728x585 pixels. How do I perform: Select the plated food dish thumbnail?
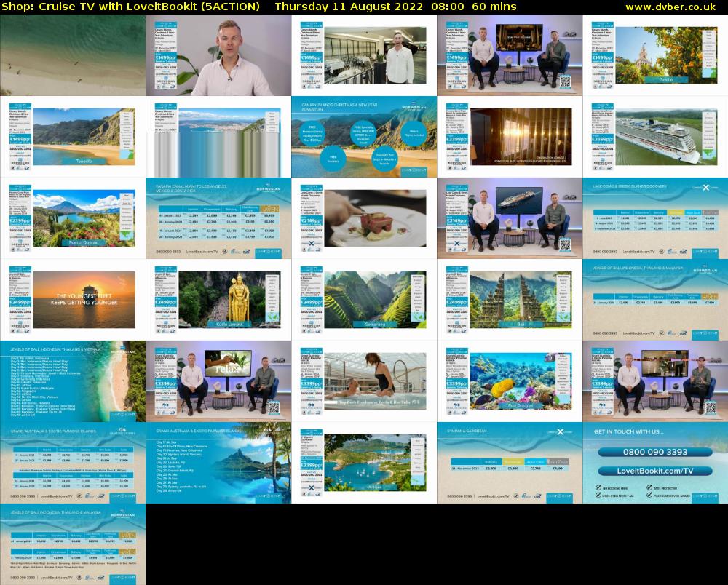(364, 218)
